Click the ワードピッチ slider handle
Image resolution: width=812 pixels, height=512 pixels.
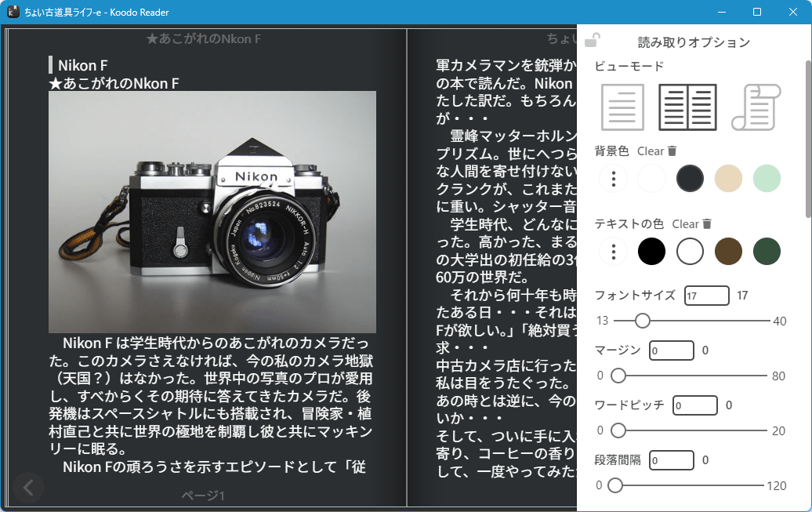coord(618,430)
